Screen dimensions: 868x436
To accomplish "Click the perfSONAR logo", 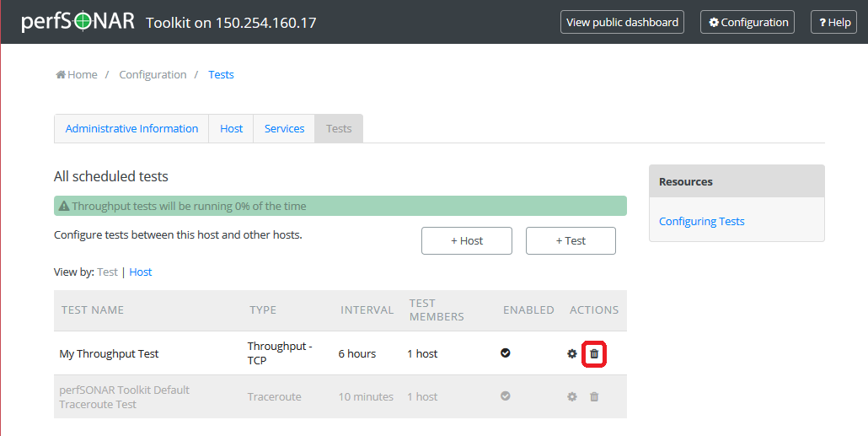I will (78, 22).
